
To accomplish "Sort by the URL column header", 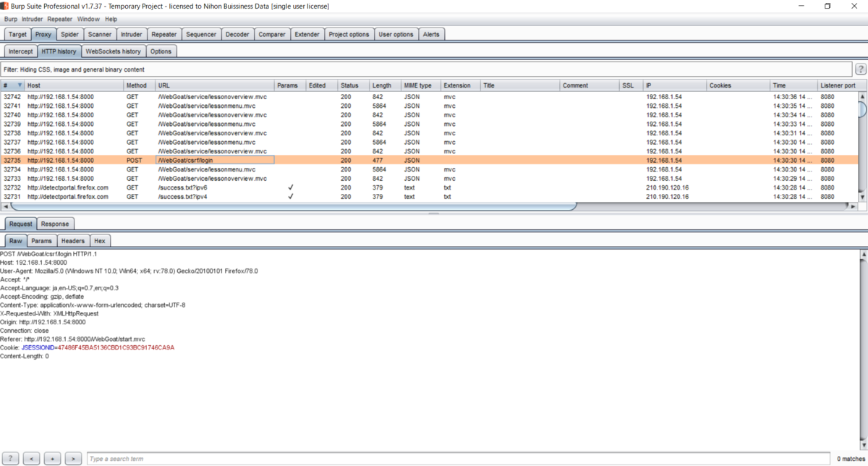I will [x=214, y=85].
